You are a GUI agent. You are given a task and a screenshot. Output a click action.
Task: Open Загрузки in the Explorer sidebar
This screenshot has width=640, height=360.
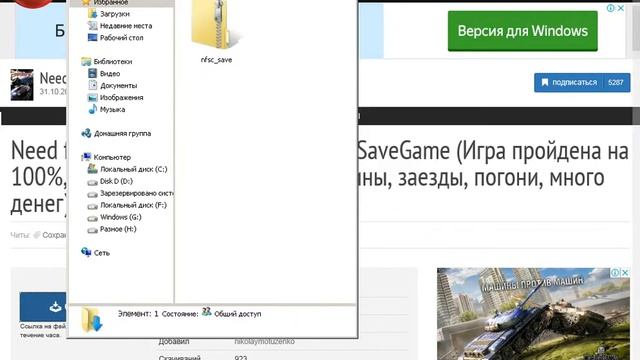pos(115,14)
